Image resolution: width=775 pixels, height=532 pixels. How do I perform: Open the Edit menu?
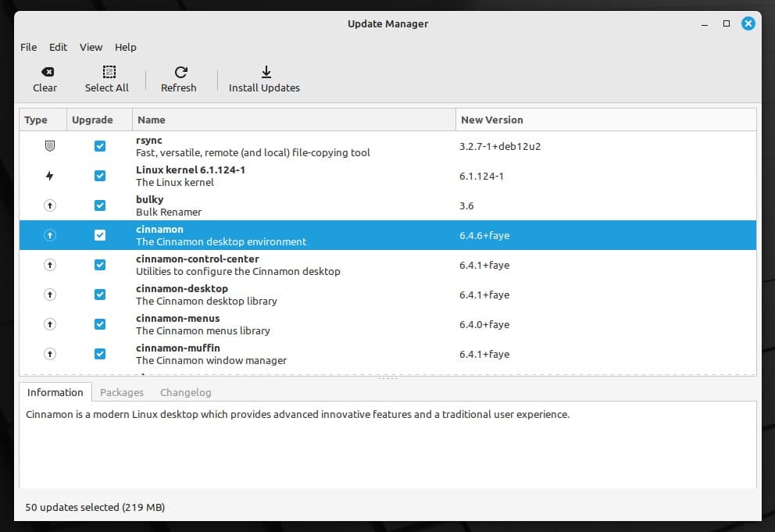(58, 47)
